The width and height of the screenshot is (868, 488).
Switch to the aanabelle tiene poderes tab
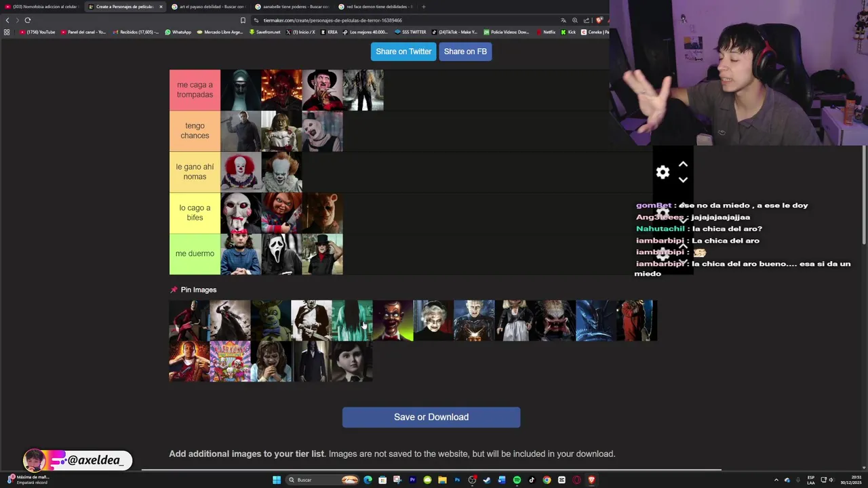292,7
